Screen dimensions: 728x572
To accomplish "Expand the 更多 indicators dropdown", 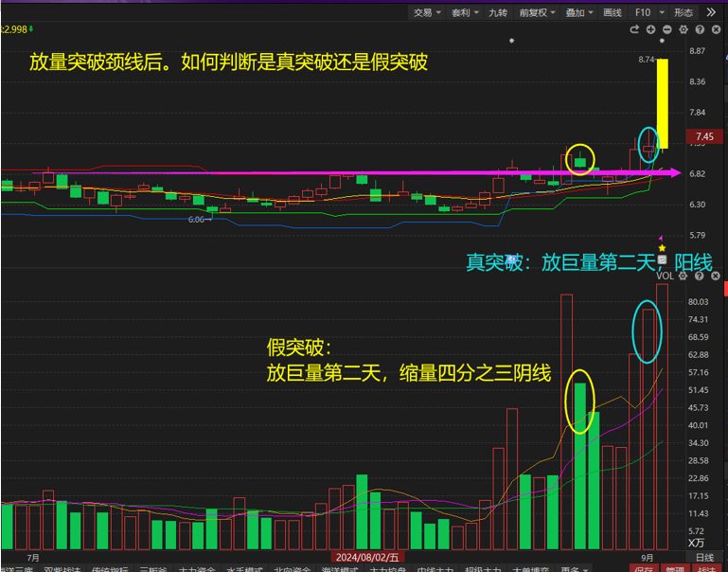I will point(574,569).
